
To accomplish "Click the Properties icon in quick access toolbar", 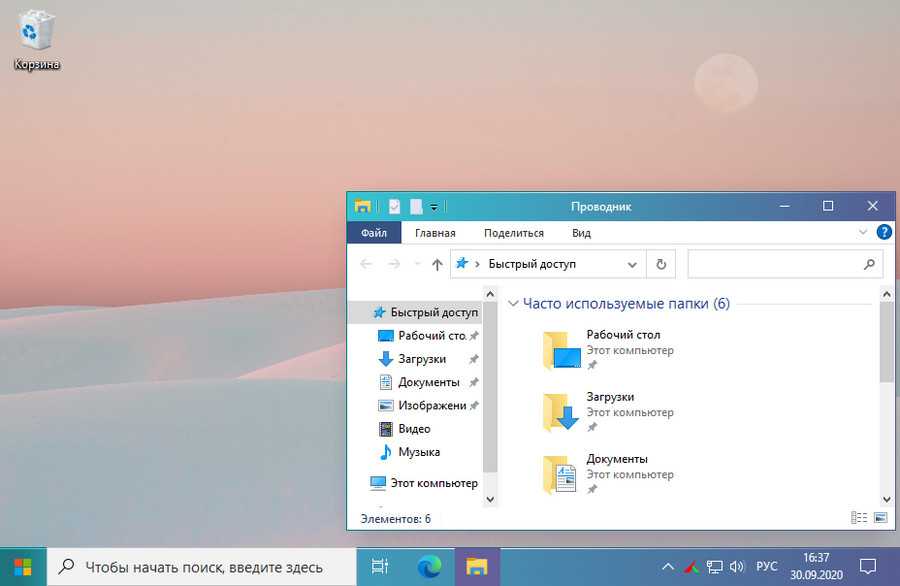I will click(x=394, y=207).
